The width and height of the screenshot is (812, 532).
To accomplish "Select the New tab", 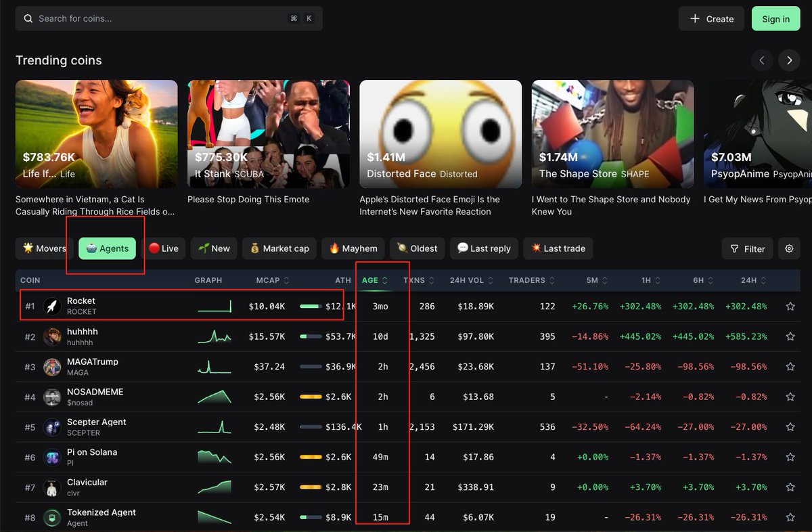I will pyautogui.click(x=214, y=248).
